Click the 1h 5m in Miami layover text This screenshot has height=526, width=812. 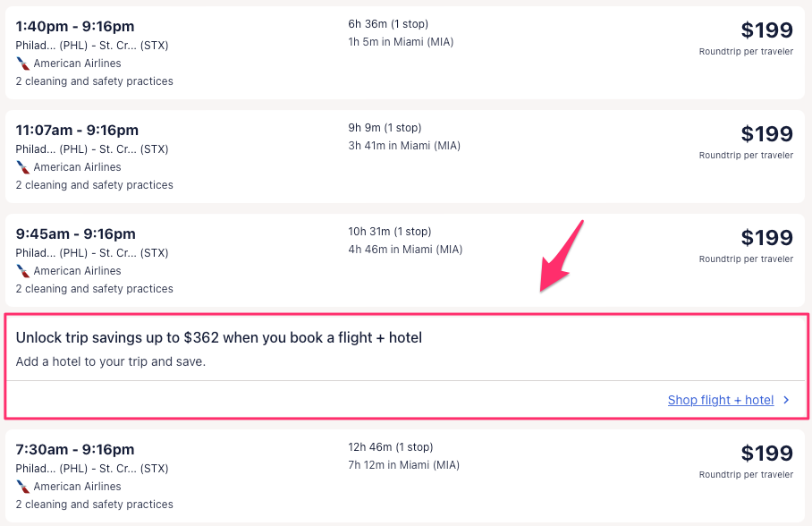(x=401, y=42)
